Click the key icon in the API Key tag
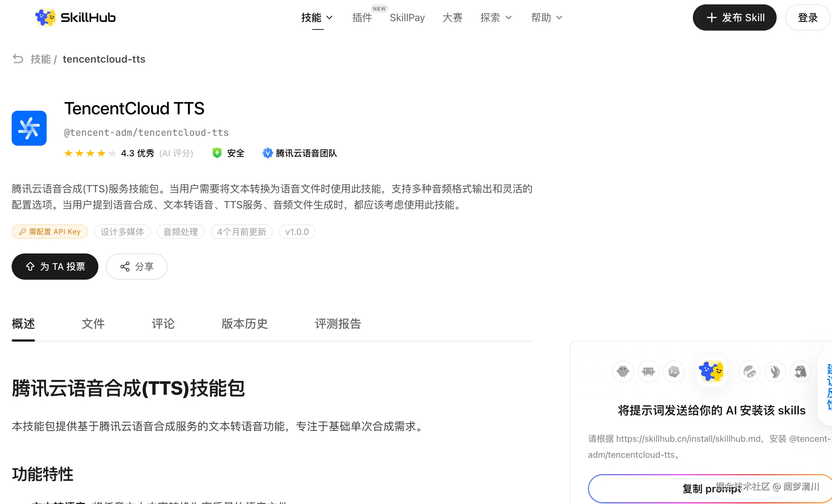 coord(23,232)
